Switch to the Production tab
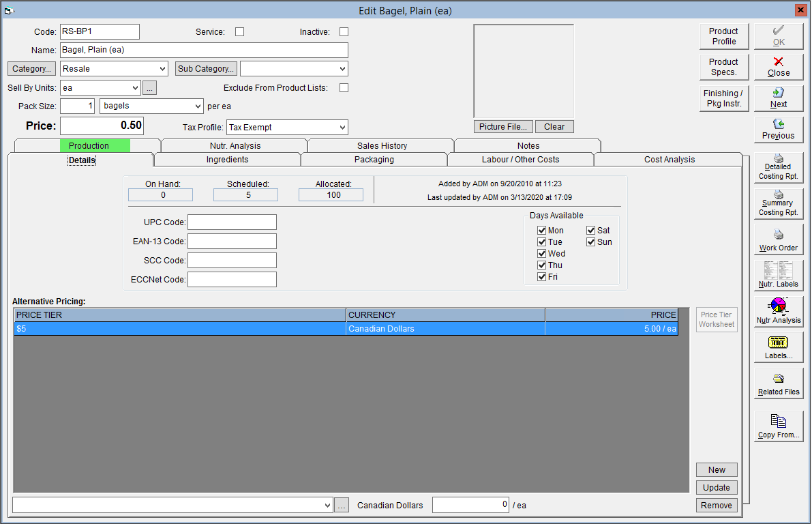This screenshot has width=812, height=524. click(89, 145)
